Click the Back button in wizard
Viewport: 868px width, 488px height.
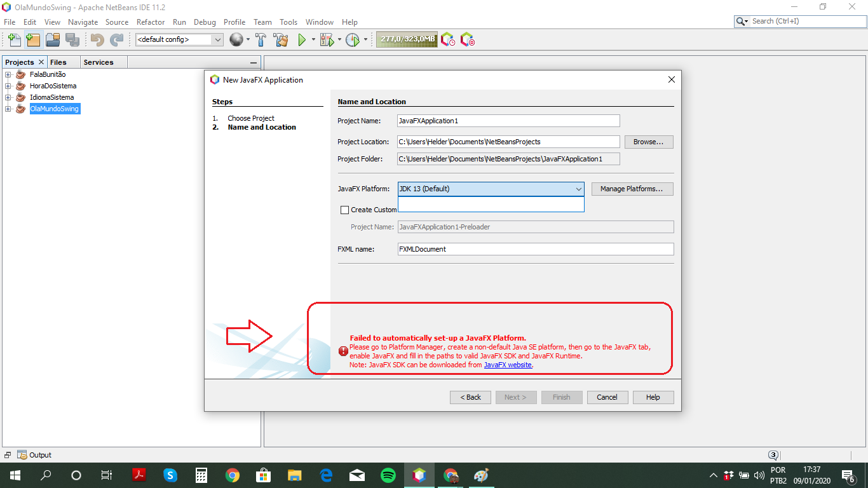click(x=470, y=397)
